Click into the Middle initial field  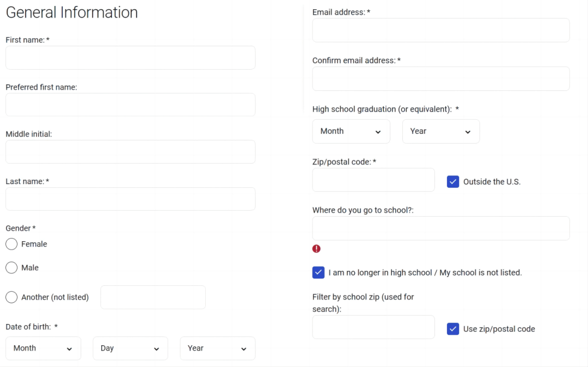click(x=130, y=152)
